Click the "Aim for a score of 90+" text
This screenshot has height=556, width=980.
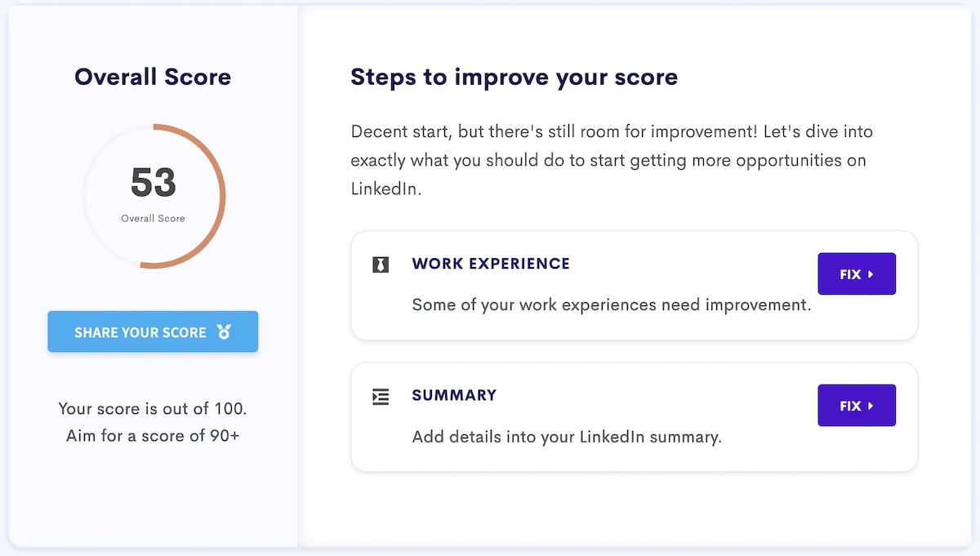pos(153,435)
